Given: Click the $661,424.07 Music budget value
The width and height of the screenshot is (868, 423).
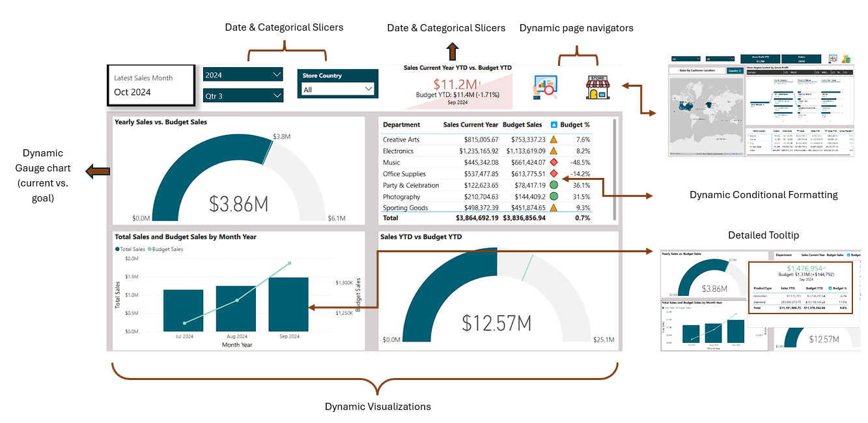Looking at the screenshot, I should pyautogui.click(x=524, y=162).
